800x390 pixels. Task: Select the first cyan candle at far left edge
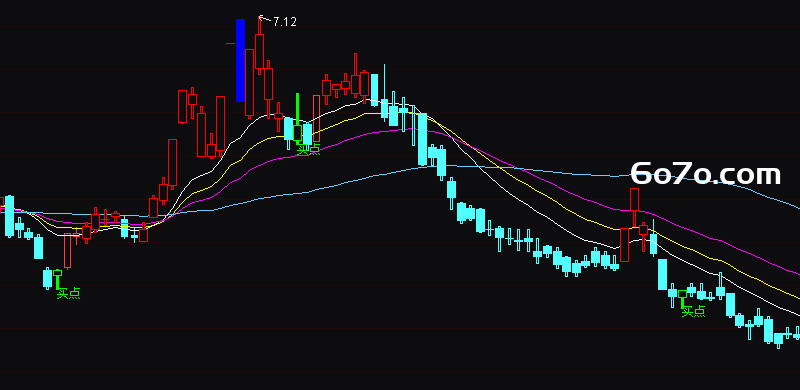pyautogui.click(x=9, y=216)
